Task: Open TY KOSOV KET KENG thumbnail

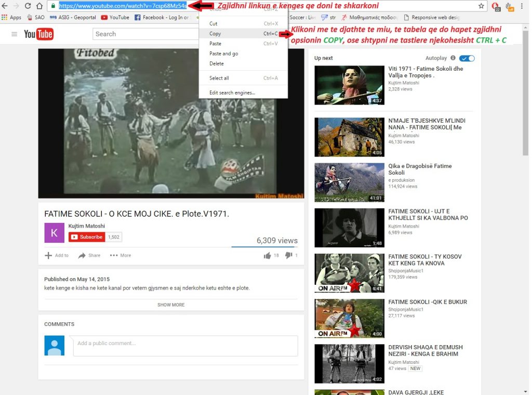Action: (x=350, y=273)
